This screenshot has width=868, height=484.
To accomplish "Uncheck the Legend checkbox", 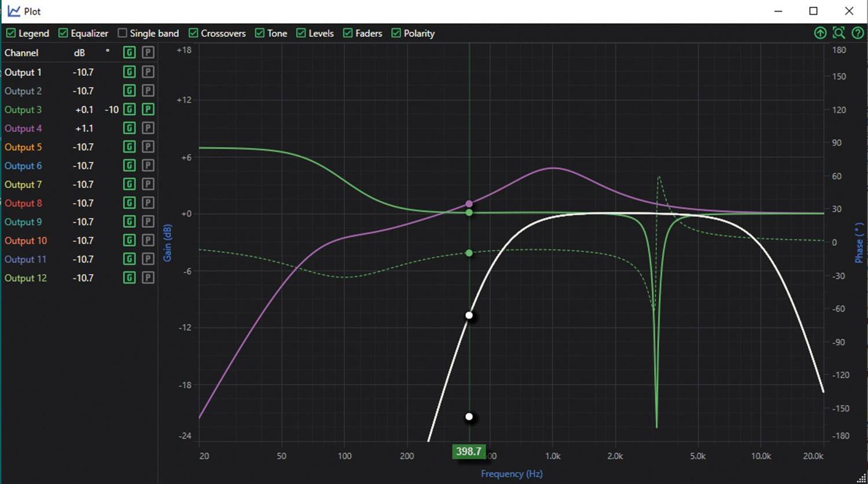I will coord(10,33).
